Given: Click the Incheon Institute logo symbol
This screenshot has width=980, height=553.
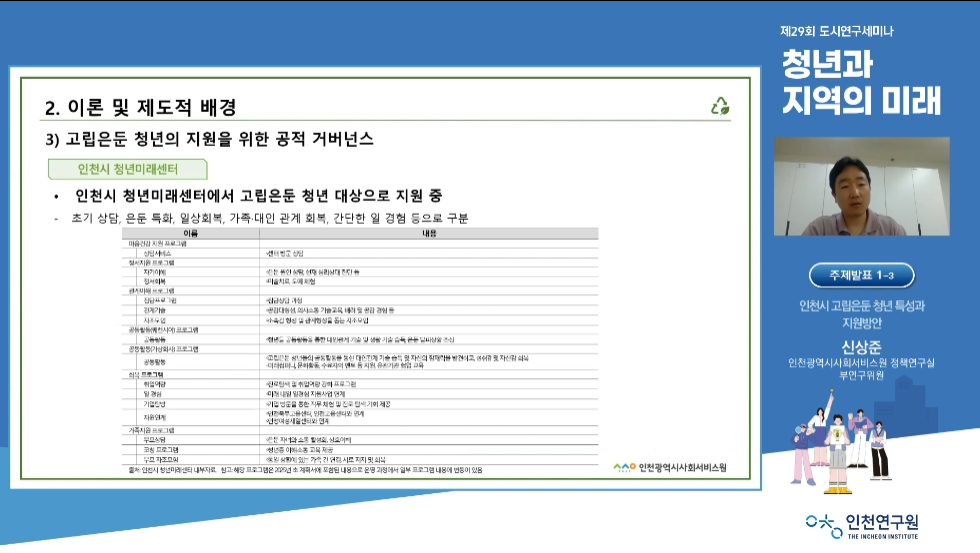Looking at the screenshot, I should point(822,524).
